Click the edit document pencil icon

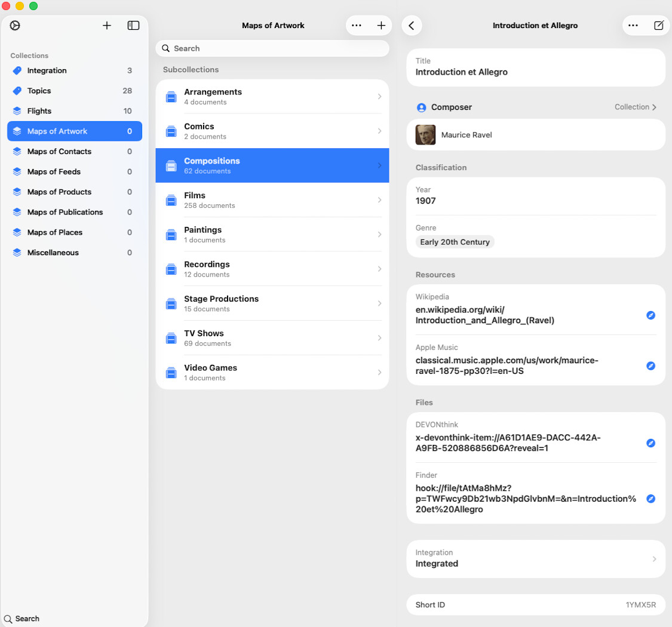tap(659, 26)
